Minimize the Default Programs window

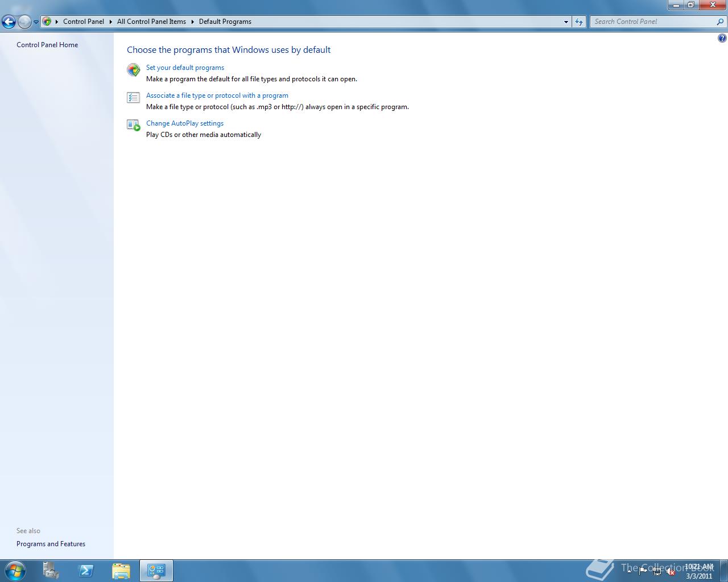coord(676,5)
